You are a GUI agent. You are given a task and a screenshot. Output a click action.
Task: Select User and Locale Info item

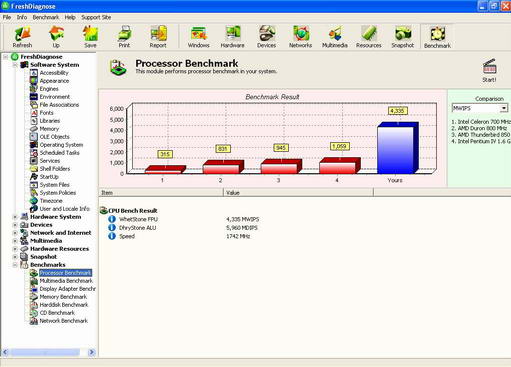(x=65, y=209)
